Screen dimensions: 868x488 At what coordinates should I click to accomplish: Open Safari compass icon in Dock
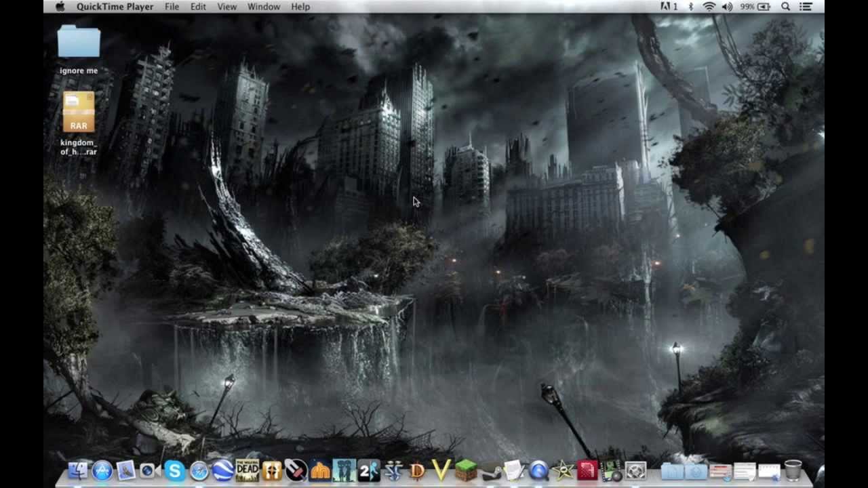point(199,470)
